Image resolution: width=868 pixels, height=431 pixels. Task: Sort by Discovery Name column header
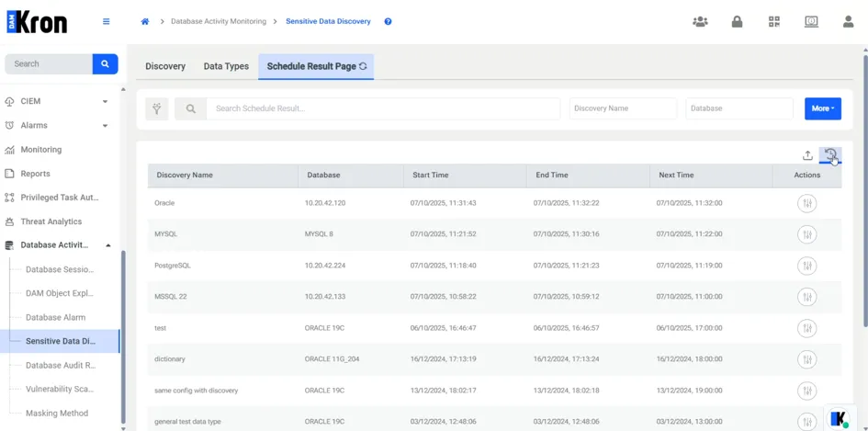click(x=223, y=175)
